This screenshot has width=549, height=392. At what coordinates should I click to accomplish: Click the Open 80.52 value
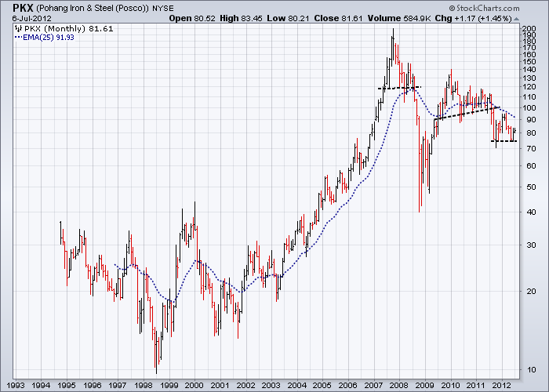click(x=192, y=19)
